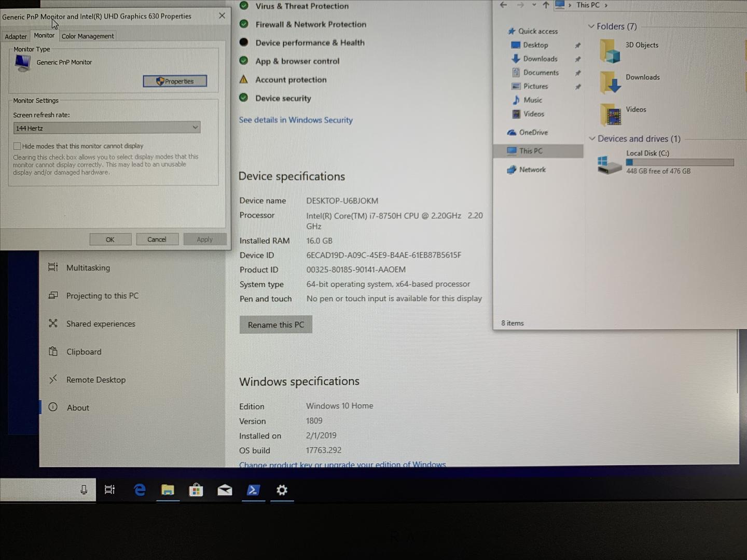
Task: Click the About info icon
Action: [53, 407]
